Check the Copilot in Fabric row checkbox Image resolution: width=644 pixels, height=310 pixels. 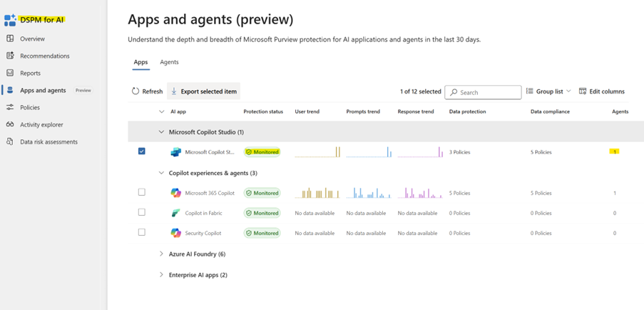click(142, 212)
